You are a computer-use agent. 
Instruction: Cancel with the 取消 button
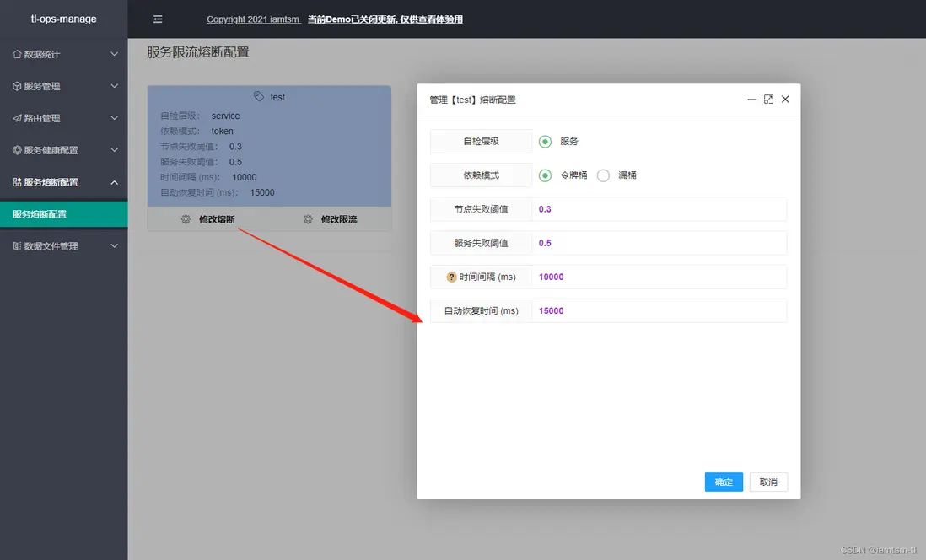click(768, 482)
